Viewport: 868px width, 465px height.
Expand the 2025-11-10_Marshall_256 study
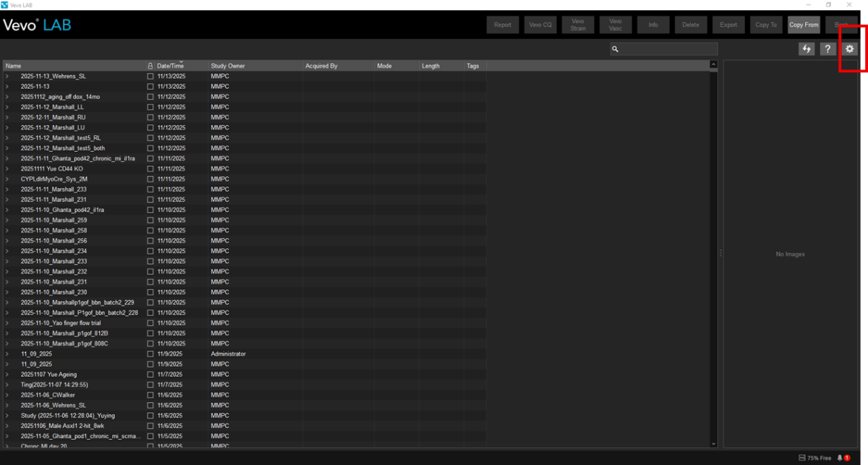(x=7, y=241)
